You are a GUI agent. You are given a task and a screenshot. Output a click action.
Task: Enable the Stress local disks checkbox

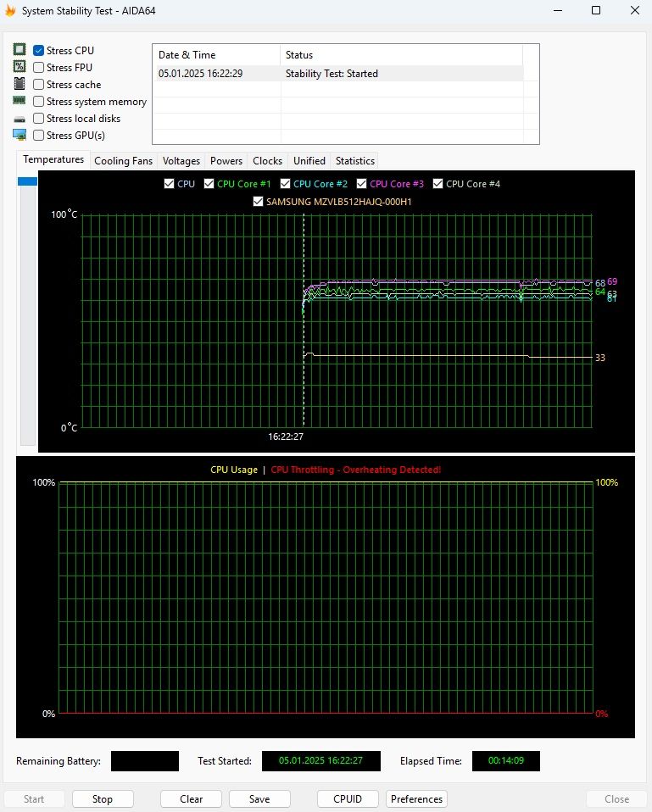38,118
